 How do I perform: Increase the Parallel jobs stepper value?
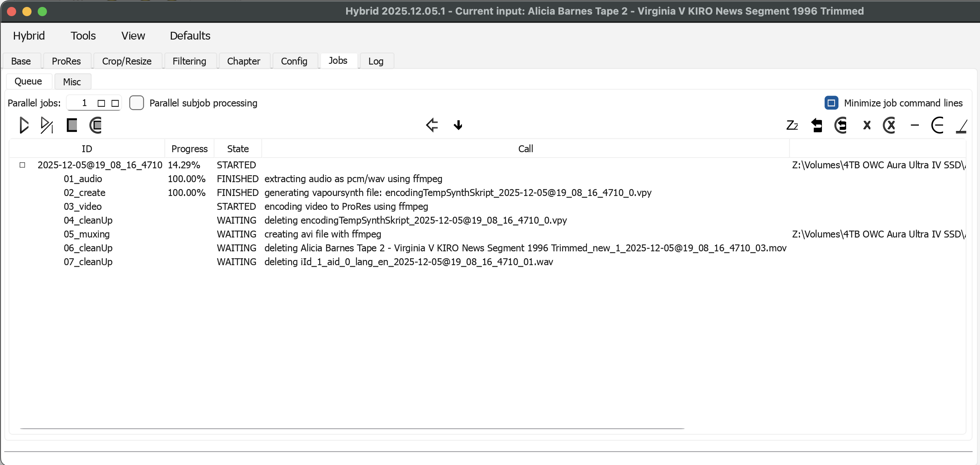pyautogui.click(x=101, y=103)
